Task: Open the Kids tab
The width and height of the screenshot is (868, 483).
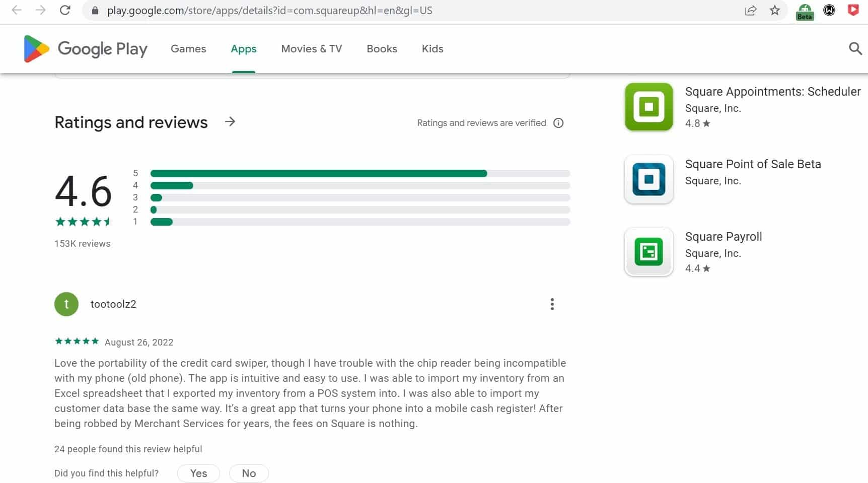Action: (x=432, y=49)
